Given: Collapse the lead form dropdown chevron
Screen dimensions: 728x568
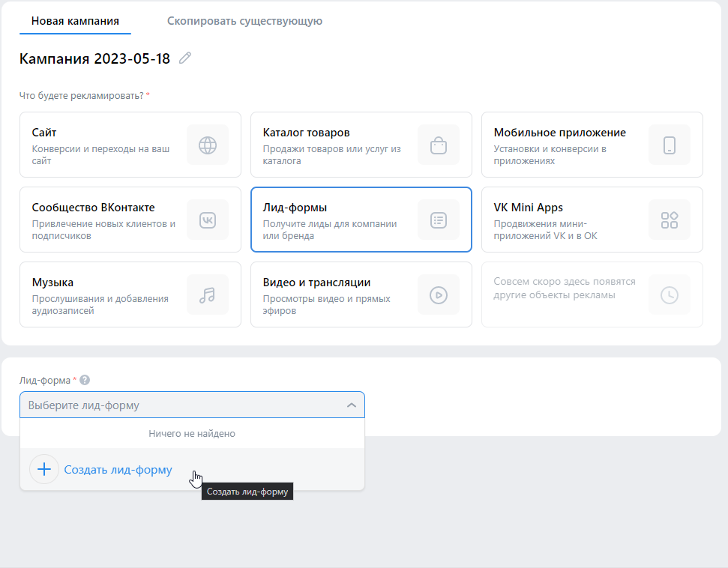Looking at the screenshot, I should 352,405.
